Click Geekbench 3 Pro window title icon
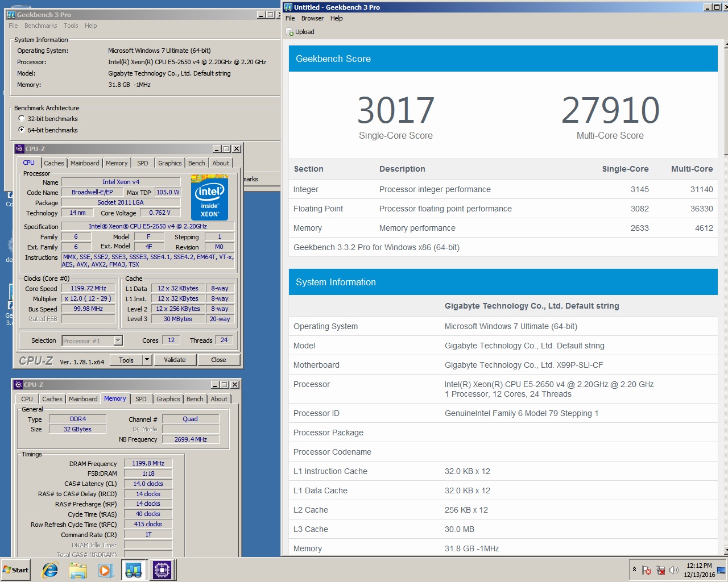The height and width of the screenshot is (582, 728). [x=11, y=15]
